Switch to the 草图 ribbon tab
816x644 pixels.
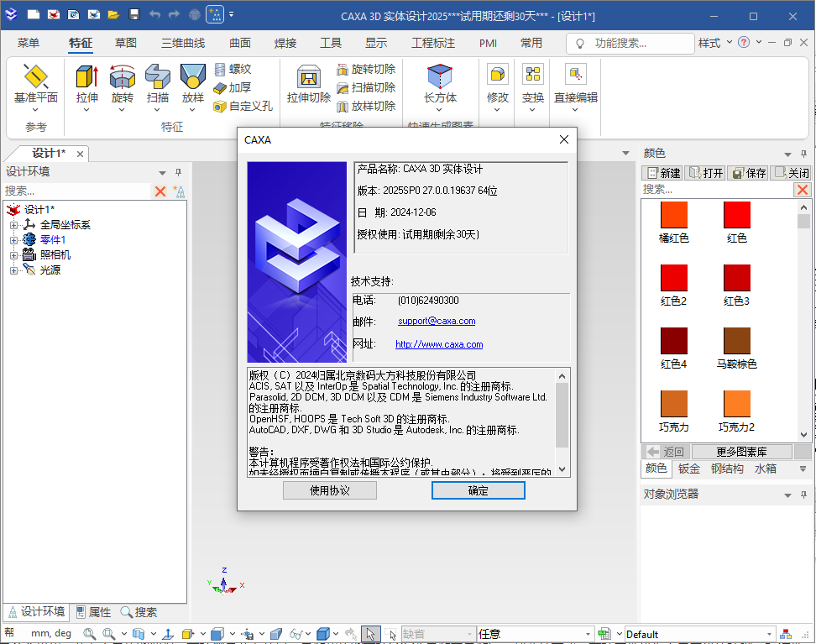click(126, 43)
